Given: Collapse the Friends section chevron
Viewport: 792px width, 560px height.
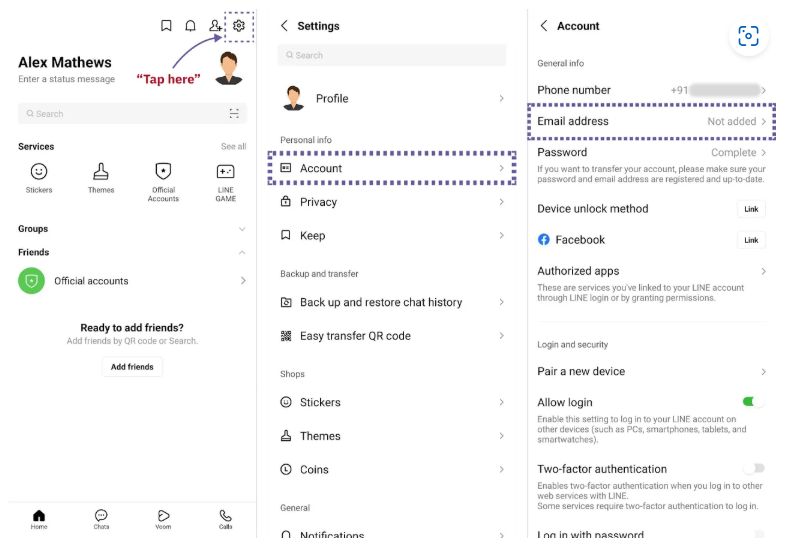Looking at the screenshot, I should 242,252.
